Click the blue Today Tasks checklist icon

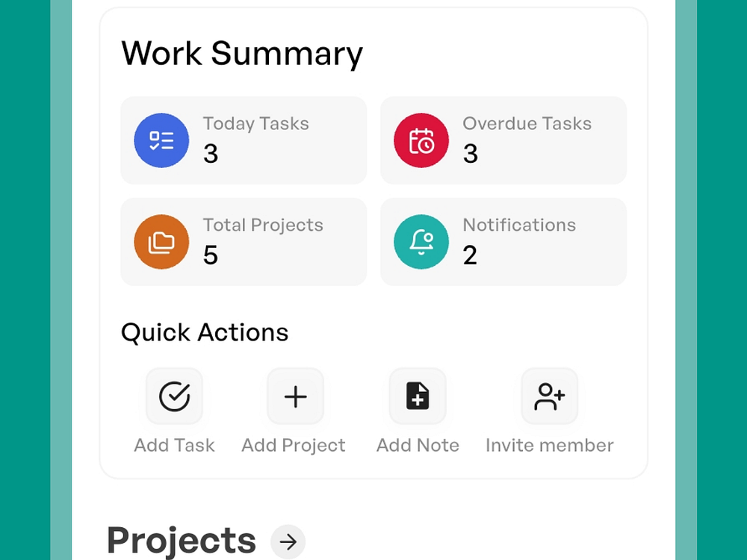coord(161,140)
